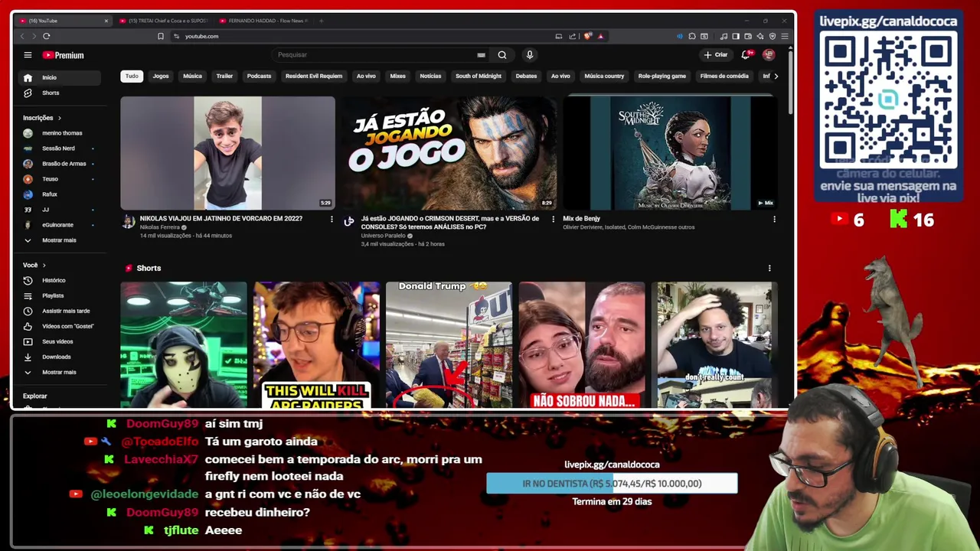980x551 pixels.
Task: Click the page vertical scrollbar
Action: click(791, 84)
